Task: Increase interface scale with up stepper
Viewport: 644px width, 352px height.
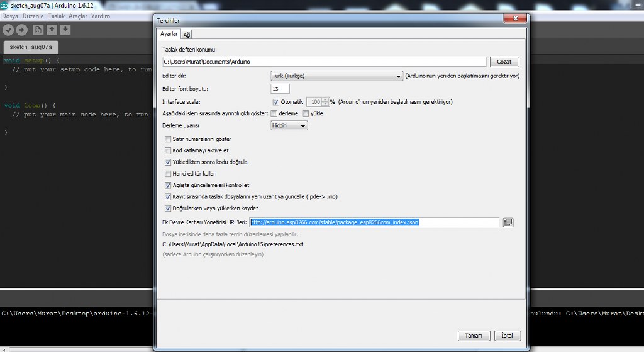Action: tap(325, 100)
